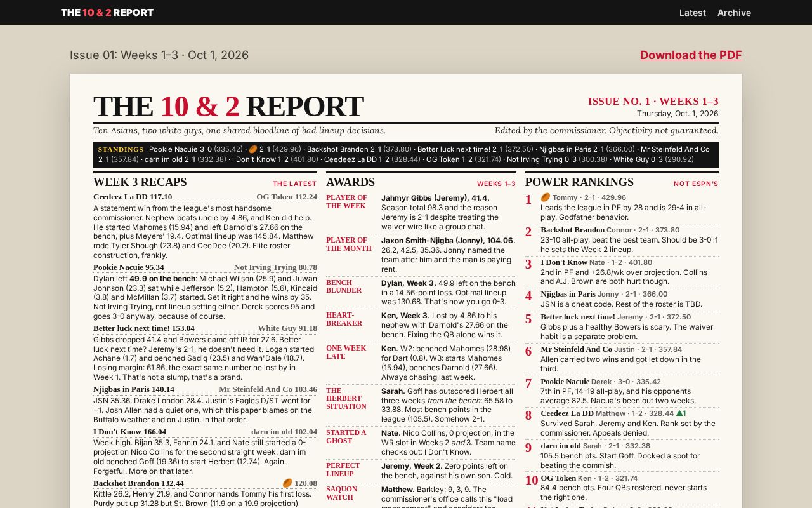The image size is (812, 508).
Task: Select the 'WEEK 3 RECAPS' heading
Action: tap(140, 182)
